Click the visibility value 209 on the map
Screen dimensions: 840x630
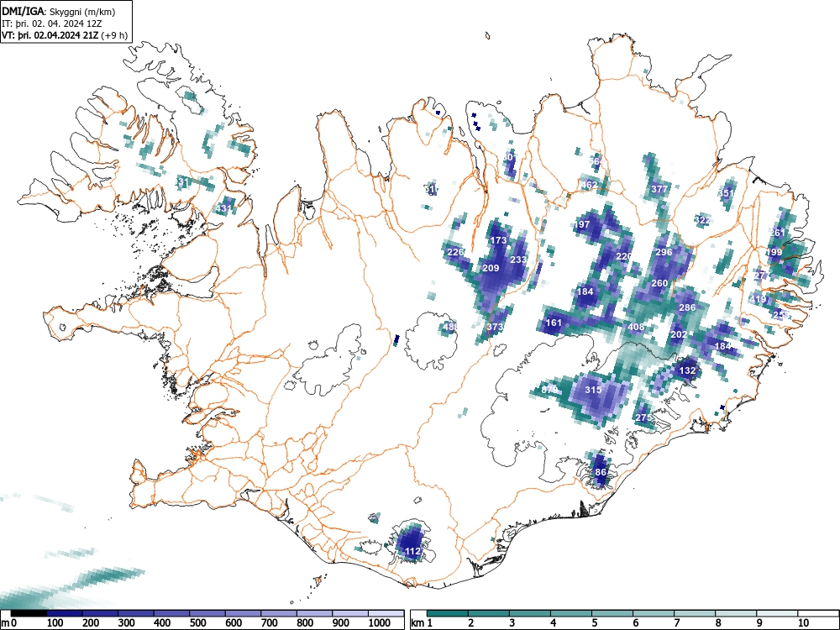pyautogui.click(x=491, y=268)
